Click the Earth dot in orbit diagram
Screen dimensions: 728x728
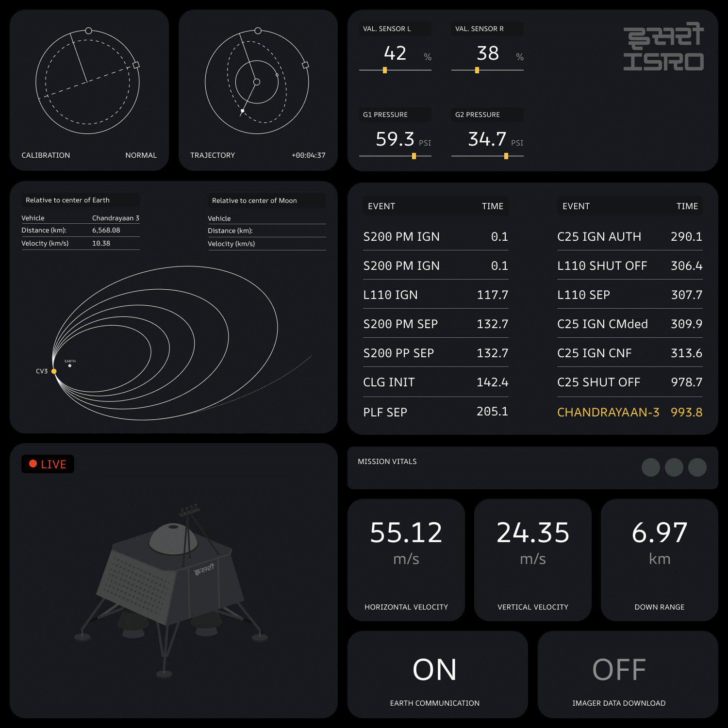pos(70,366)
